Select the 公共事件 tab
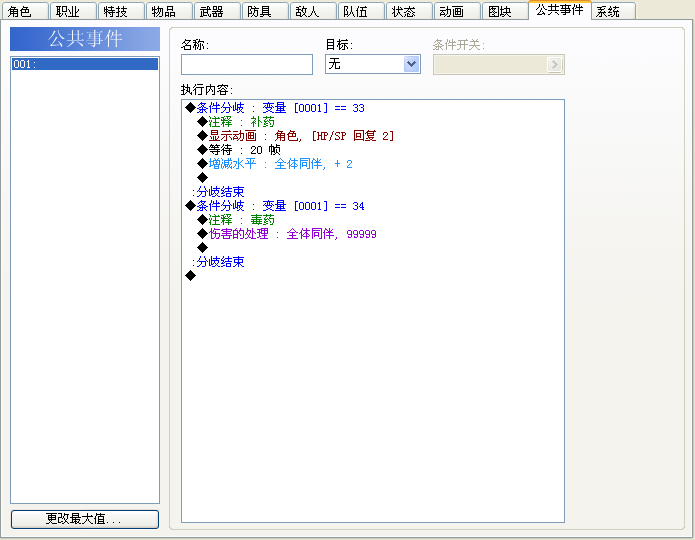This screenshot has height=540, width=695. (x=559, y=10)
